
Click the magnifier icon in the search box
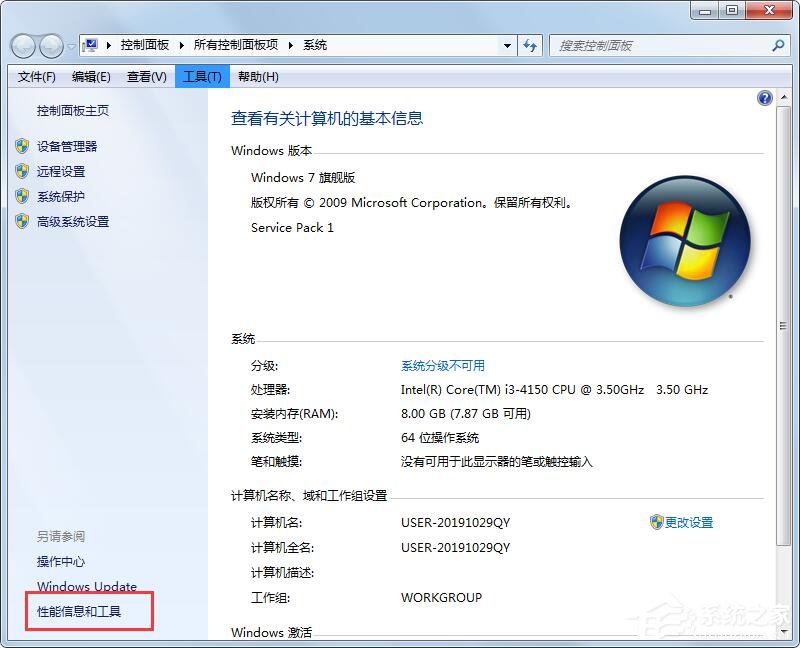[777, 45]
